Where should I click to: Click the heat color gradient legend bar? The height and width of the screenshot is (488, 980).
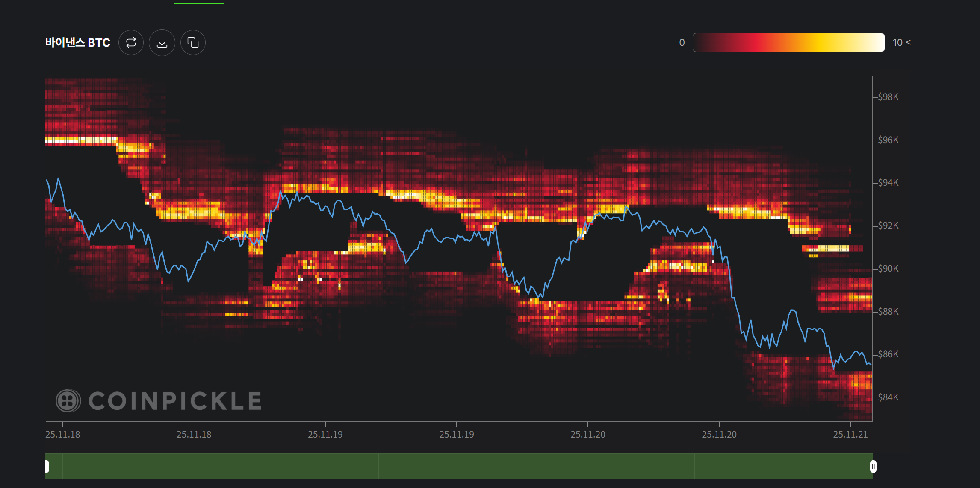pos(788,42)
